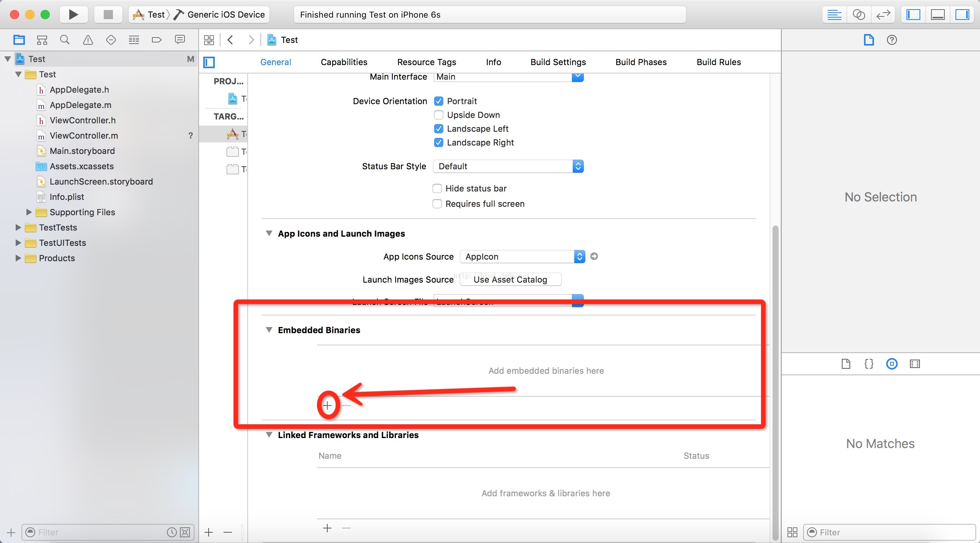Collapse the Linked Frameworks and Libraries section
Viewport: 980px width, 543px height.
(x=269, y=435)
